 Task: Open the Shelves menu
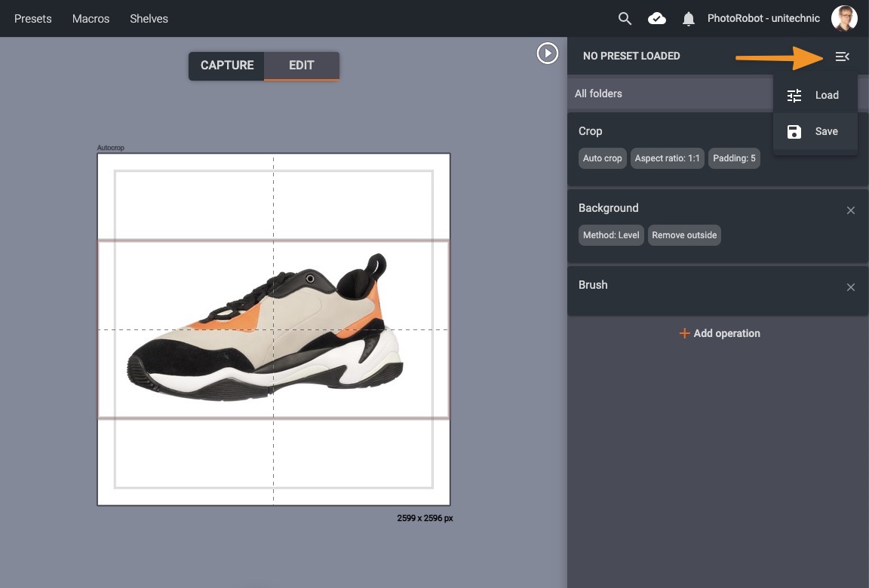pyautogui.click(x=149, y=19)
